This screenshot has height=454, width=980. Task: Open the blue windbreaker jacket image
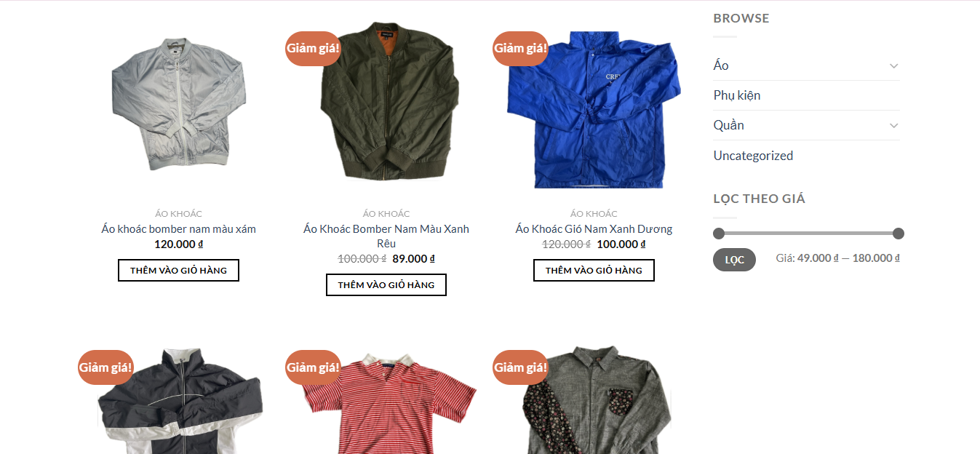pyautogui.click(x=594, y=110)
